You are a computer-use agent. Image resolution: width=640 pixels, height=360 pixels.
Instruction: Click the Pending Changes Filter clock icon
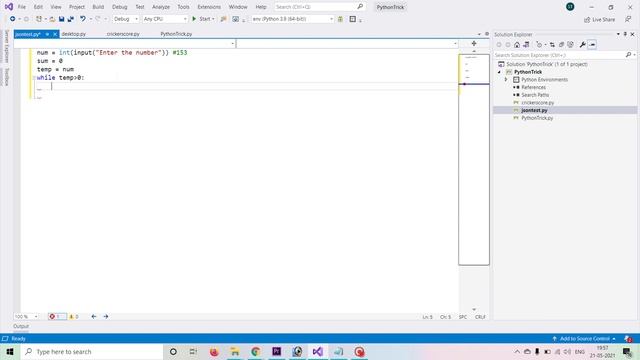pyautogui.click(x=539, y=44)
